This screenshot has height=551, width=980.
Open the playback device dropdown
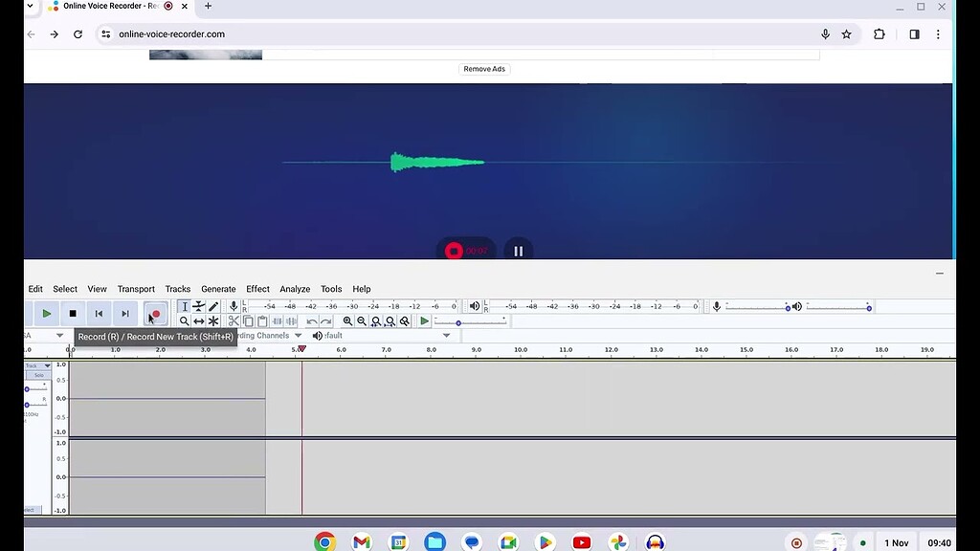(x=444, y=335)
